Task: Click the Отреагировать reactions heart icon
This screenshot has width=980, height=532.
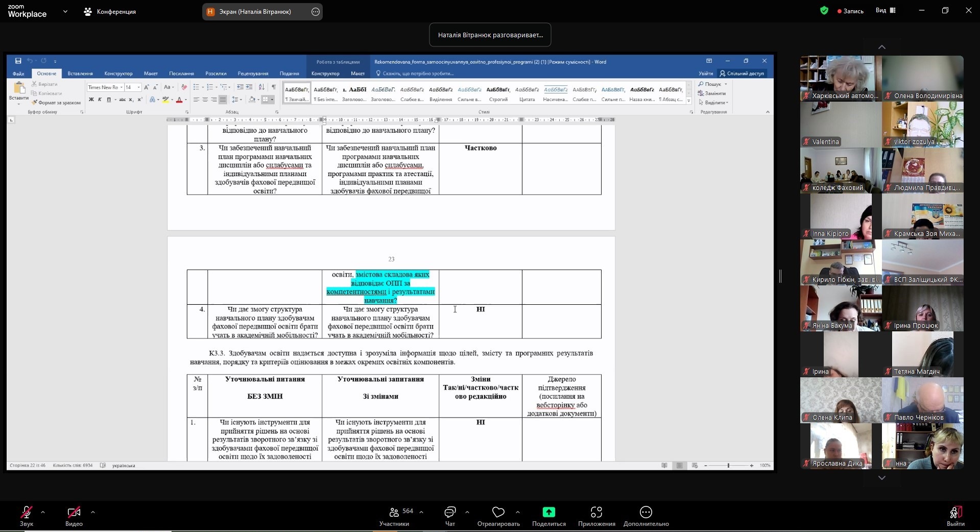Action: pos(498,513)
